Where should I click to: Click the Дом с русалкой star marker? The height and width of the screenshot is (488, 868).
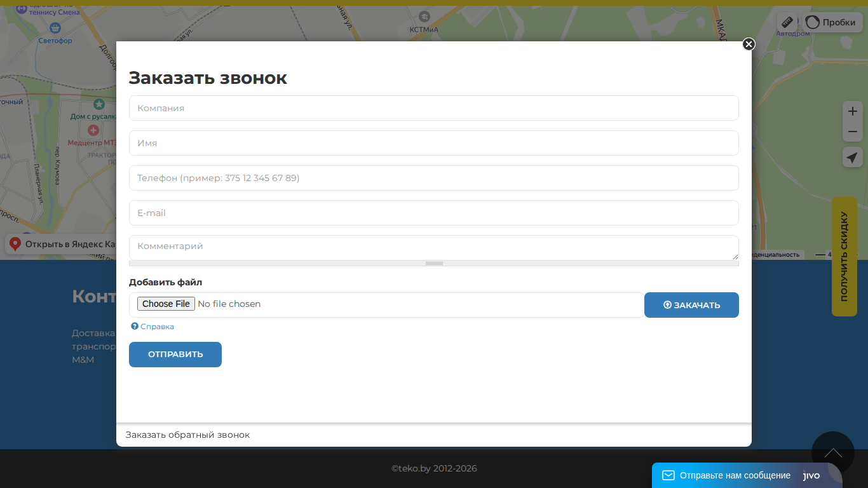pos(98,104)
